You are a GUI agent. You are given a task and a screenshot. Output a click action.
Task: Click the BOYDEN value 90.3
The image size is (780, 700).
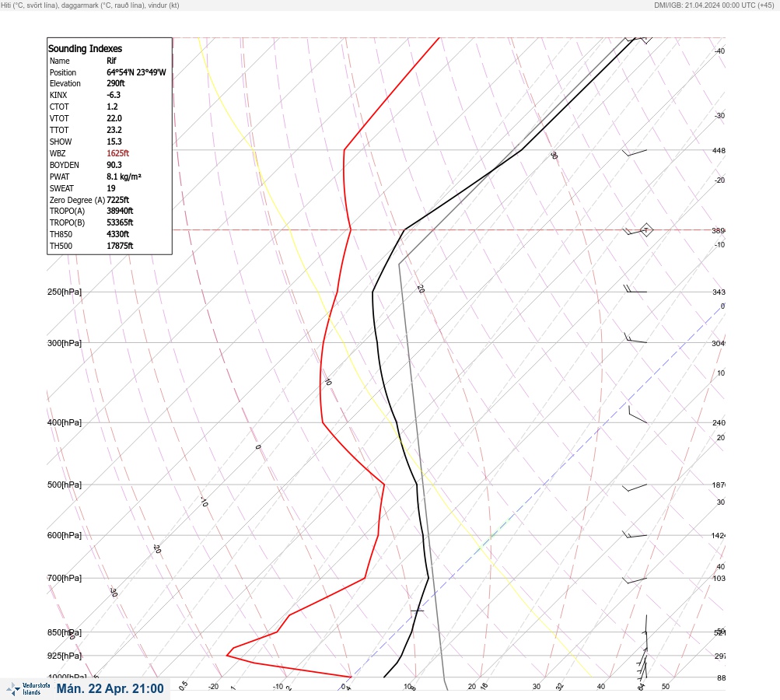pyautogui.click(x=114, y=165)
